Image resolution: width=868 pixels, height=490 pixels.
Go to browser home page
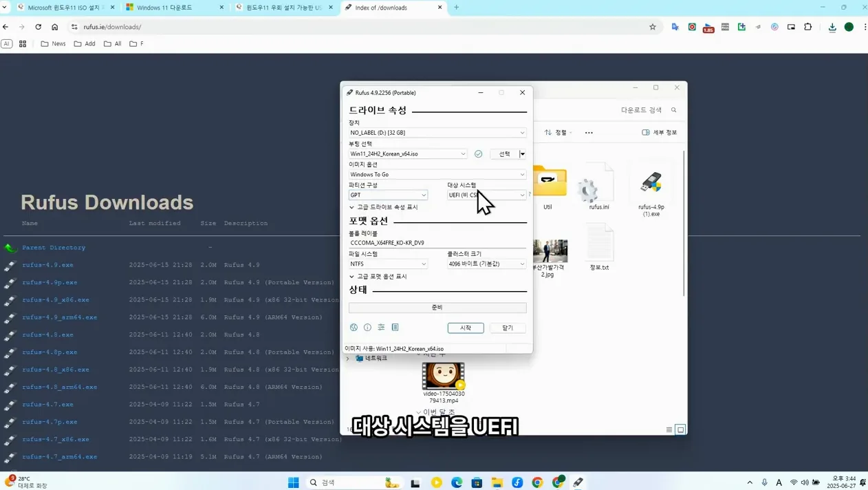[55, 27]
